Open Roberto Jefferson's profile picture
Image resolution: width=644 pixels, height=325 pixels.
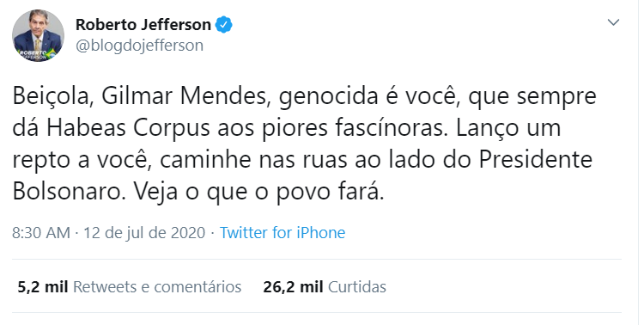point(38,36)
